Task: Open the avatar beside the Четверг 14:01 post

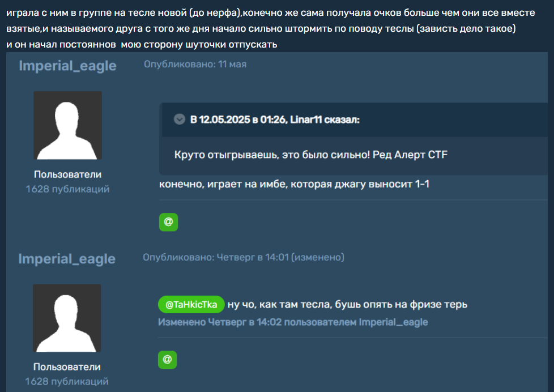Action: pyautogui.click(x=67, y=318)
